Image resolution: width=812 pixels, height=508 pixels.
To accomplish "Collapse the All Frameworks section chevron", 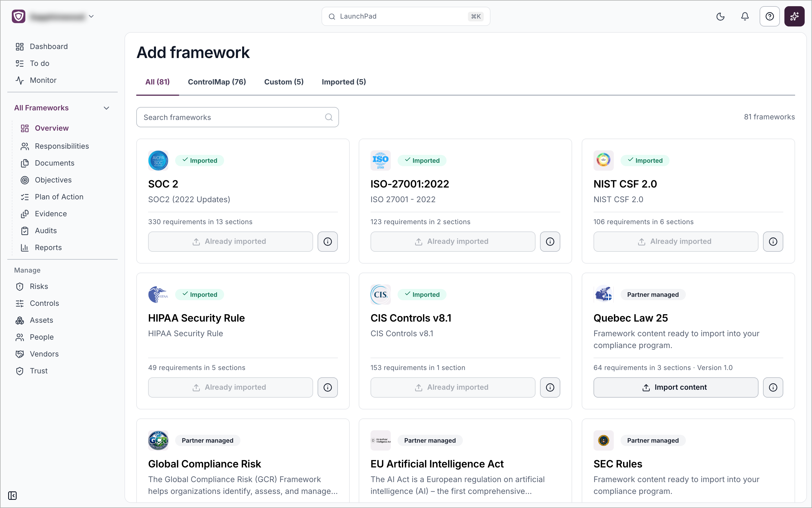I will point(106,108).
